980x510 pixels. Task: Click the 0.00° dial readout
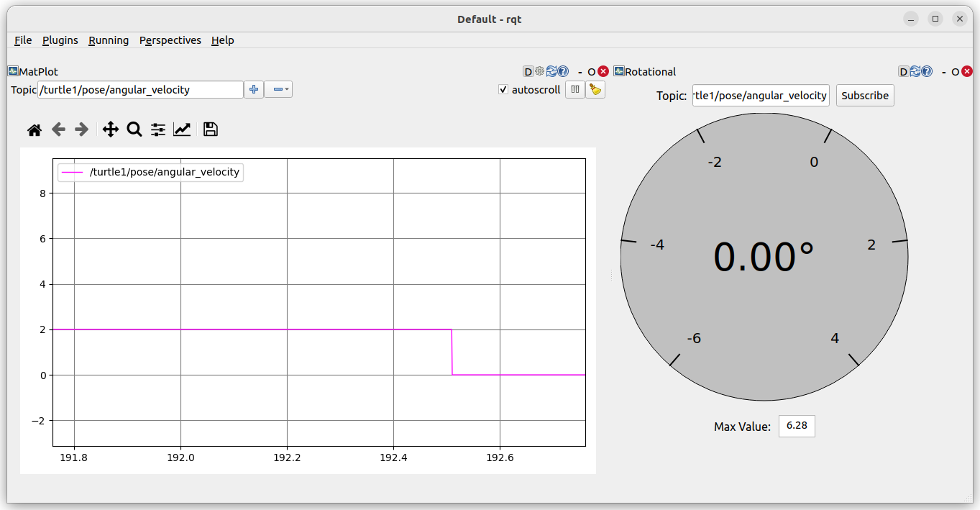coord(764,257)
